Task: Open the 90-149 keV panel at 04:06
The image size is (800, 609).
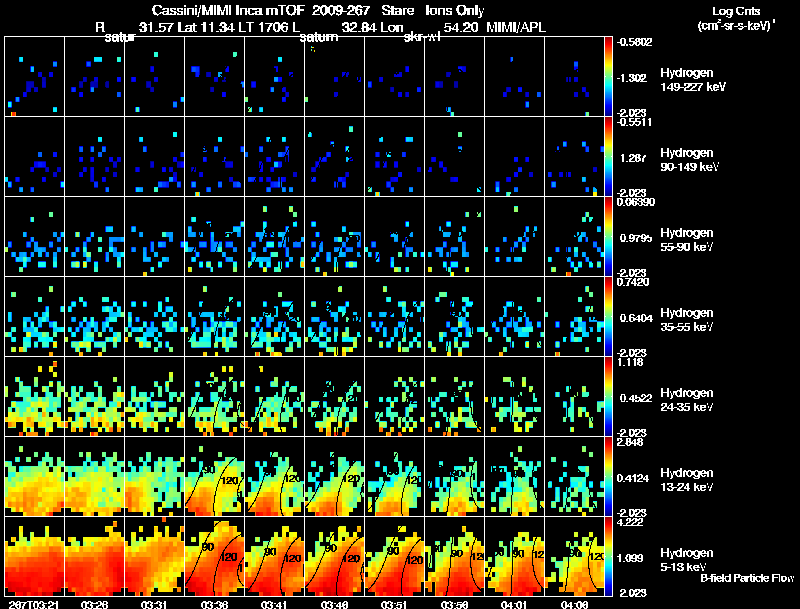Action: click(x=574, y=157)
